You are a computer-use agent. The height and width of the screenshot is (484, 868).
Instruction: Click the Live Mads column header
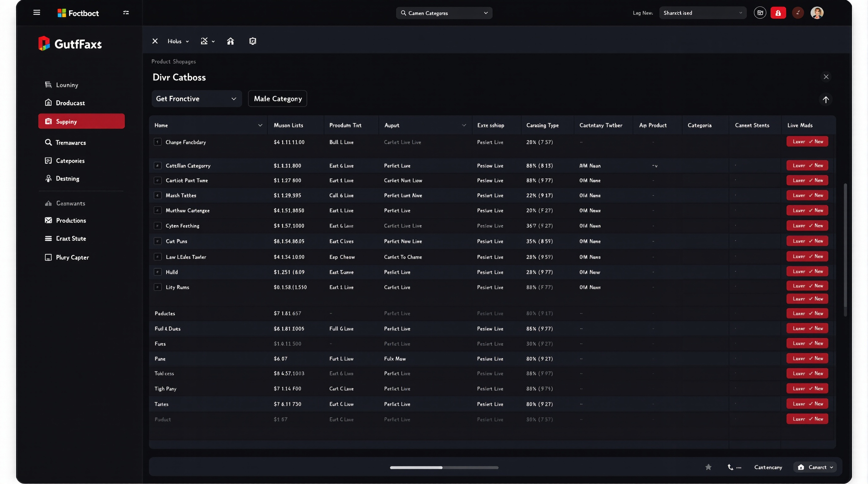click(800, 125)
